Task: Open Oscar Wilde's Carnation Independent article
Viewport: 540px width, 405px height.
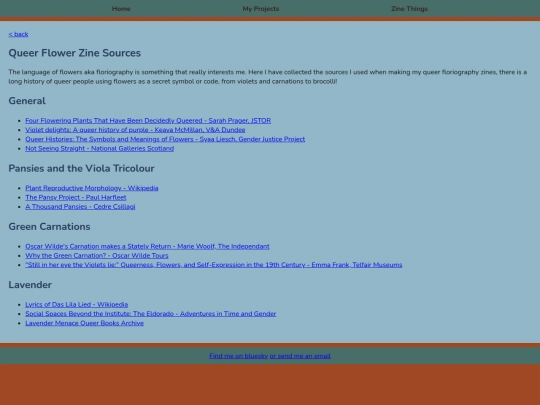Action: click(147, 246)
